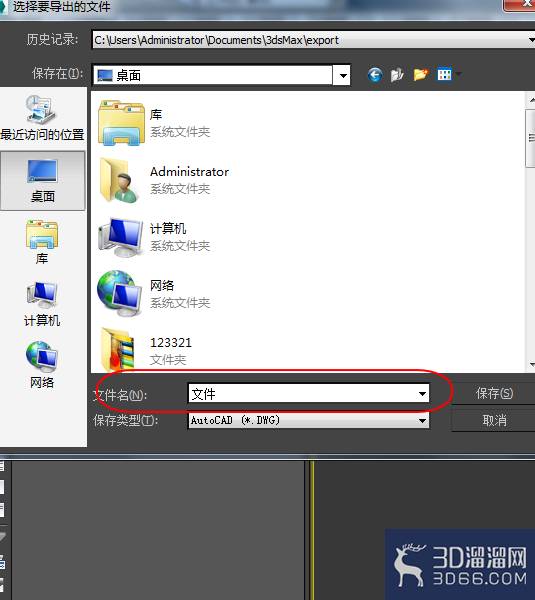The width and height of the screenshot is (535, 600).
Task: Select Libraries (库) in the sidebar
Action: (x=42, y=243)
